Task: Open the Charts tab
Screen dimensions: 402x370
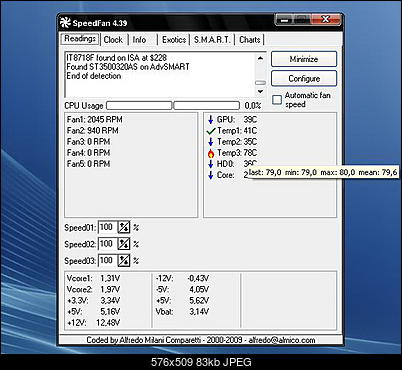Action: click(x=249, y=40)
